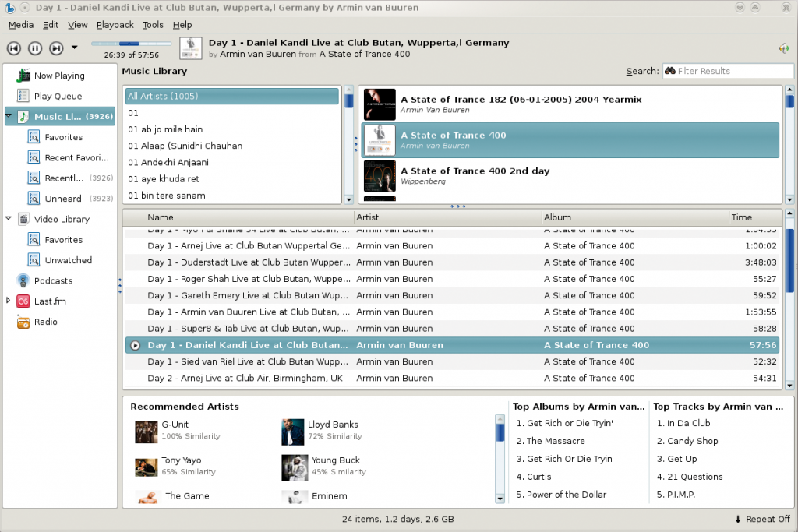The width and height of the screenshot is (798, 532).
Task: Click the playing indicator on Daniel Kandi track
Action: [x=136, y=345]
